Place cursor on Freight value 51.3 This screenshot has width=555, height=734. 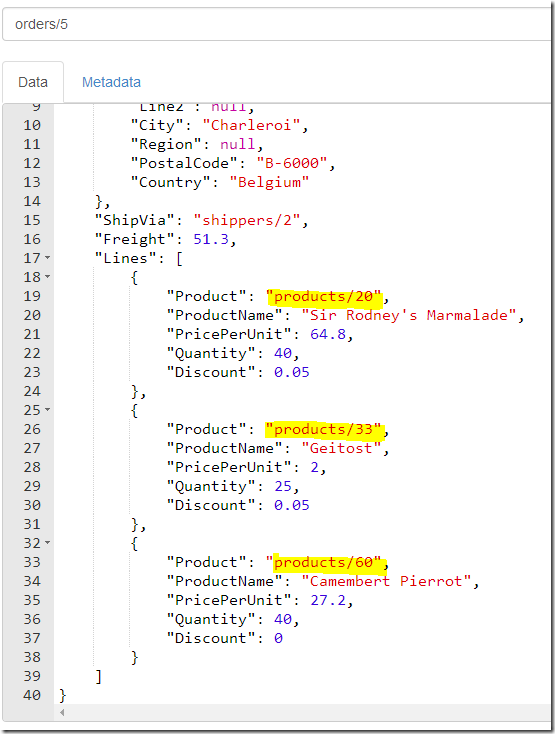coord(211,239)
